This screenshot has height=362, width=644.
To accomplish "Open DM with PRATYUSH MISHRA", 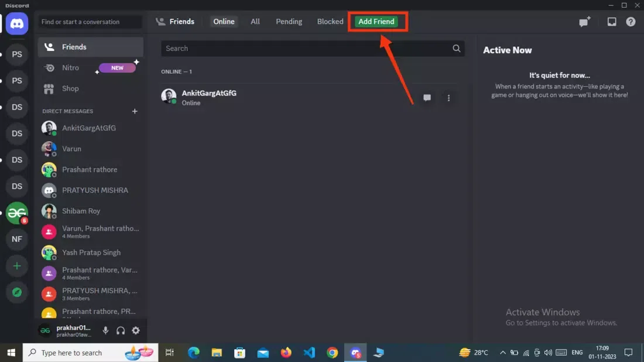I will click(x=90, y=190).
